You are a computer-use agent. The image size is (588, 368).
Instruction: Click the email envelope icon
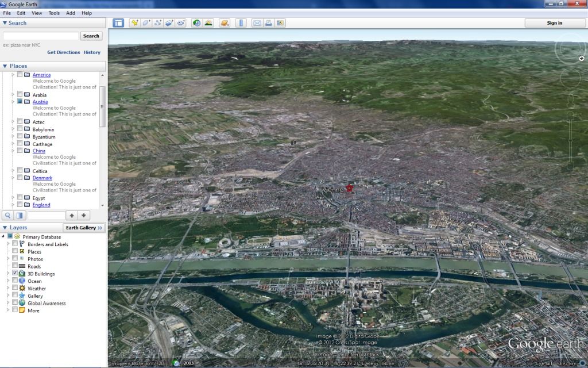click(x=257, y=23)
